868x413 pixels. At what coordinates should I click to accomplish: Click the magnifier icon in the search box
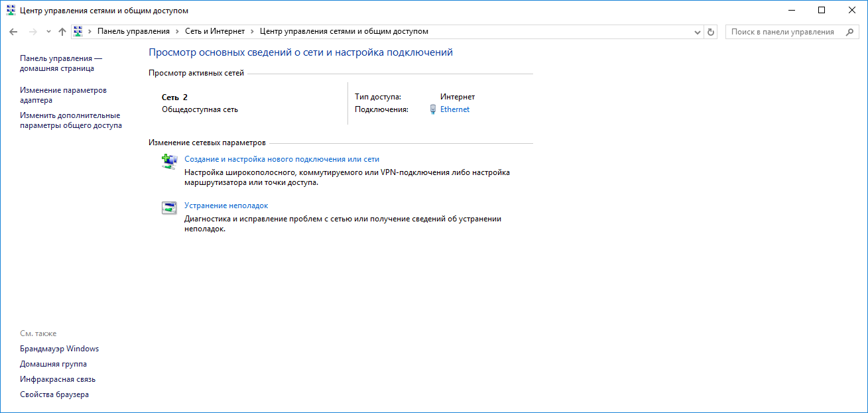click(850, 32)
